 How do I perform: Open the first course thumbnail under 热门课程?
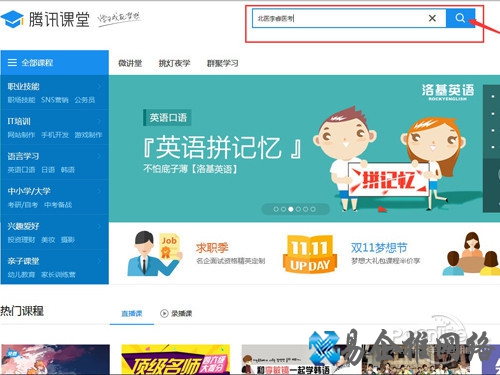coord(55,360)
